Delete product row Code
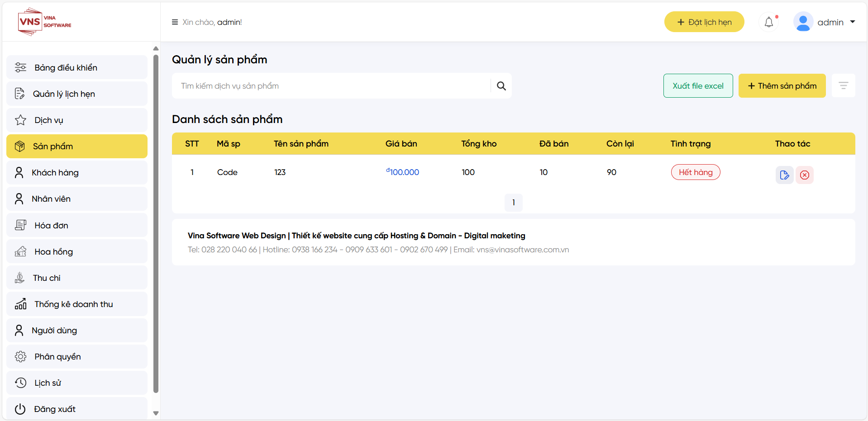Viewport: 868px width, 421px height. coord(805,175)
